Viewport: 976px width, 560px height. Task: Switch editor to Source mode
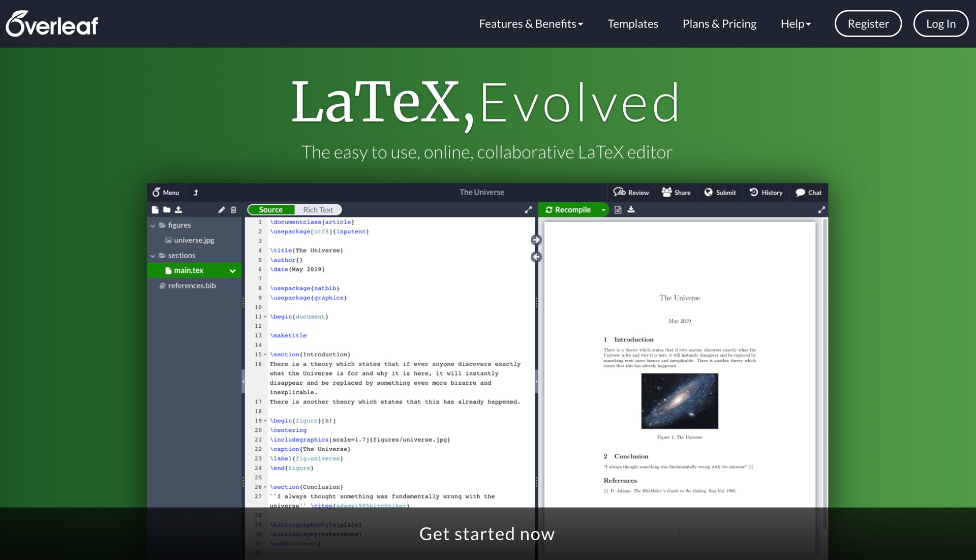coord(270,210)
